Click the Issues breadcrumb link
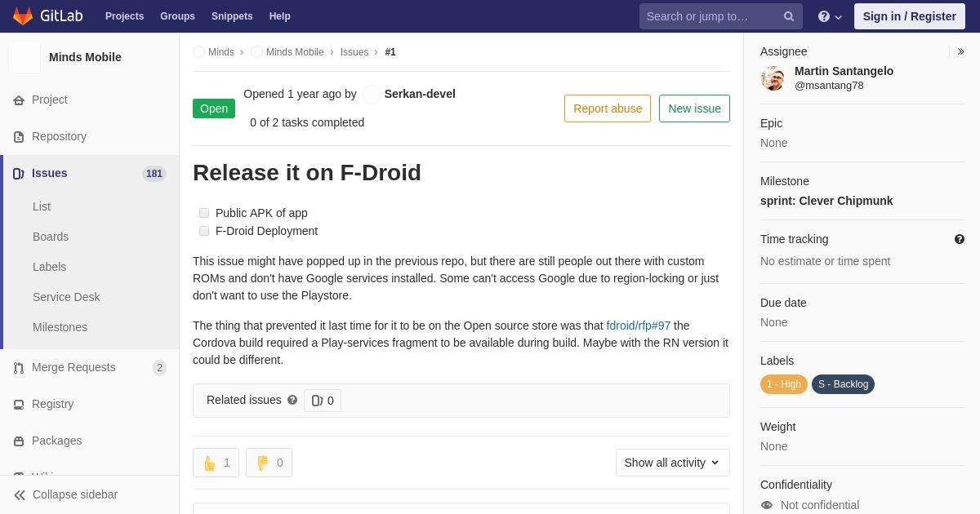 click(354, 52)
